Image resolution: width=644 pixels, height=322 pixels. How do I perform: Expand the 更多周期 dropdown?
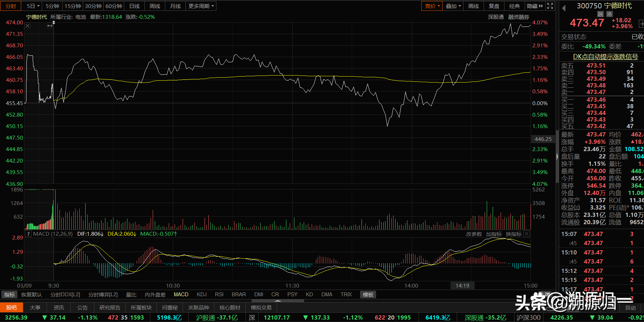click(201, 6)
